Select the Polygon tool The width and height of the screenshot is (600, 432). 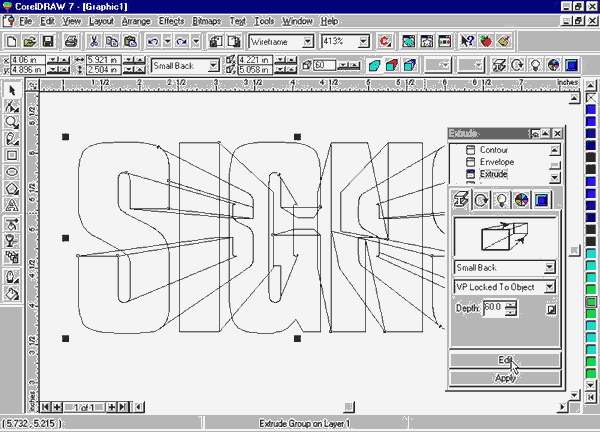click(x=12, y=188)
